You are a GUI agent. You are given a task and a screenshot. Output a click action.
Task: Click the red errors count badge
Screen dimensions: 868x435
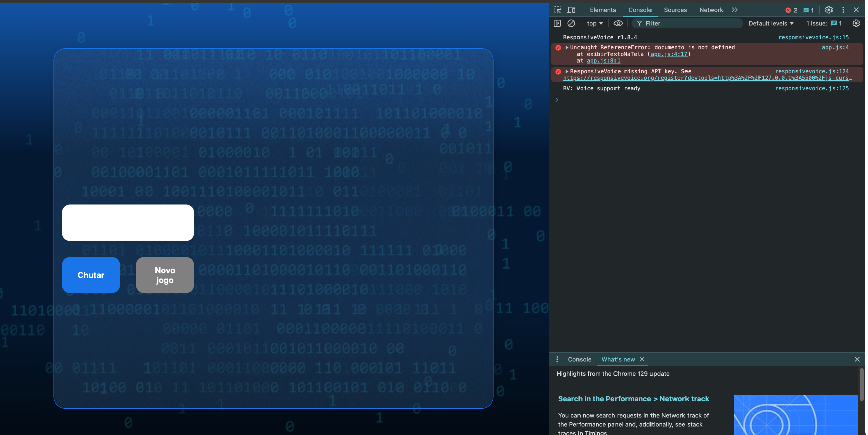tap(791, 10)
